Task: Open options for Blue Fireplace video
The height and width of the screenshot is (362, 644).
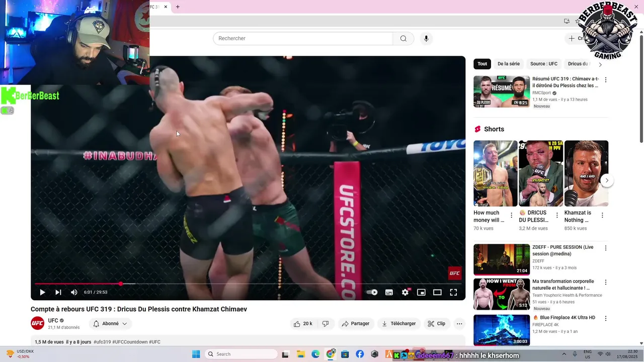Action: [x=606, y=318]
